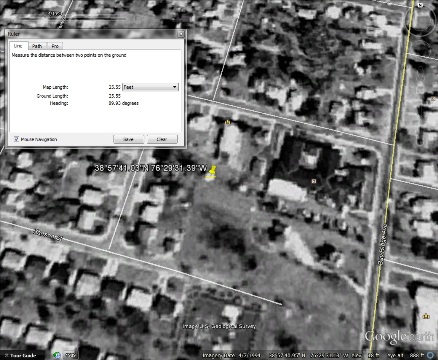Click the Ruler dialog title bar
438x360 pixels.
pos(95,34)
